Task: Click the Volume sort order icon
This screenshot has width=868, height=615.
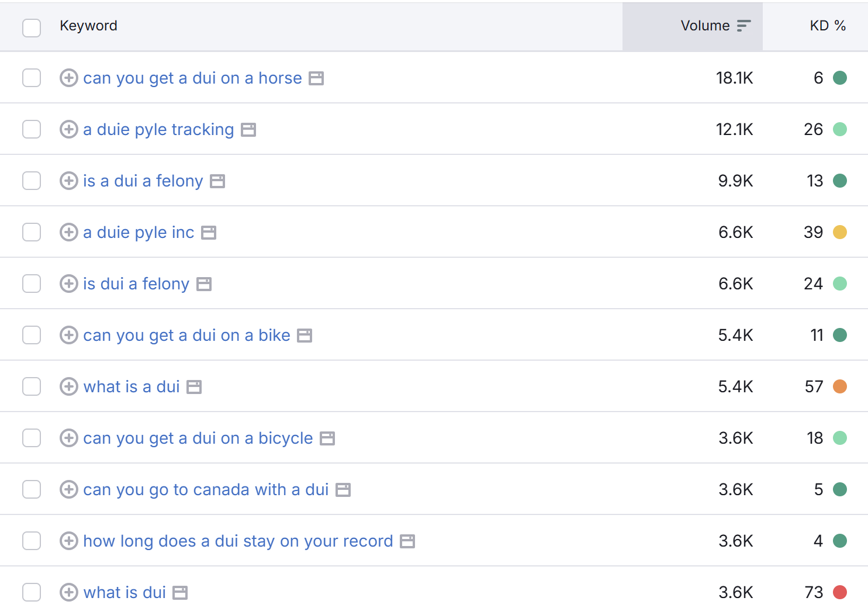Action: tap(743, 26)
